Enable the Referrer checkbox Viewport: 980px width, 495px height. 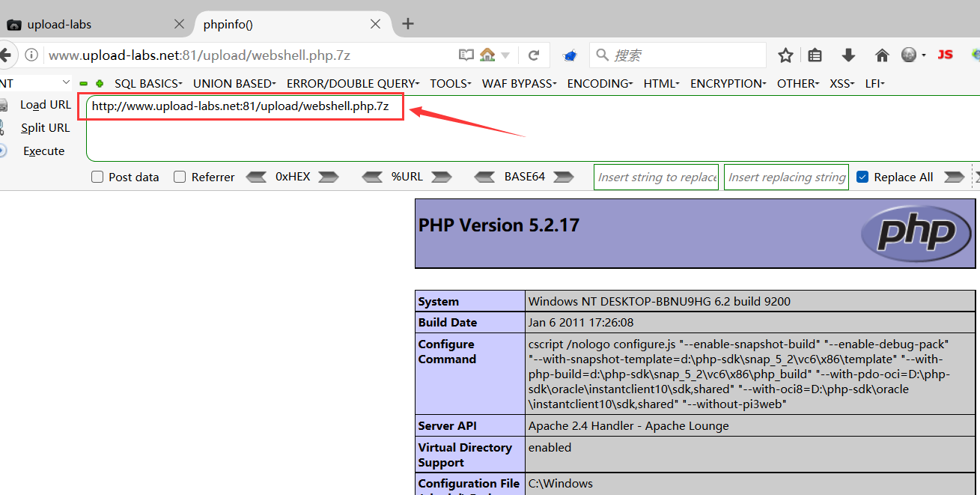point(180,177)
